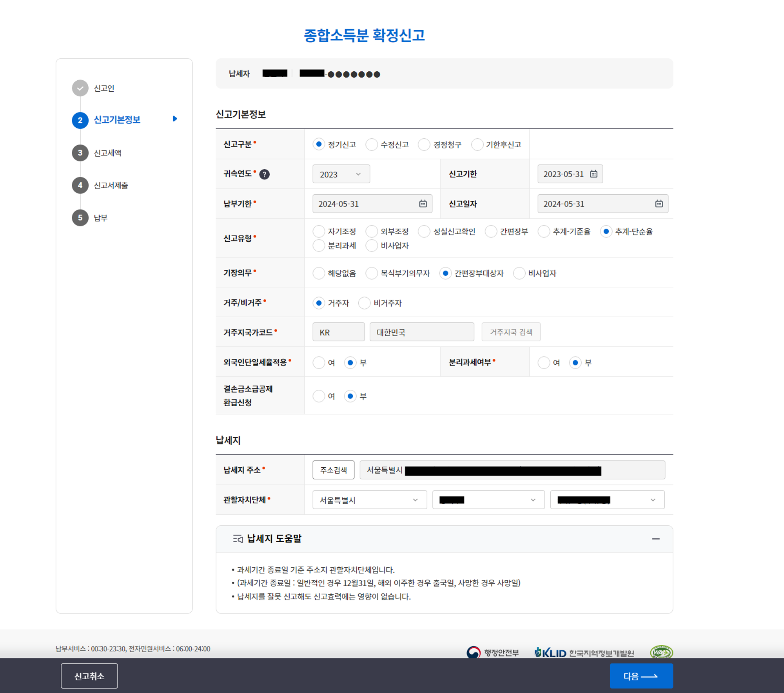
Task: Click the 행정안전부 logo in footer
Action: point(493,653)
